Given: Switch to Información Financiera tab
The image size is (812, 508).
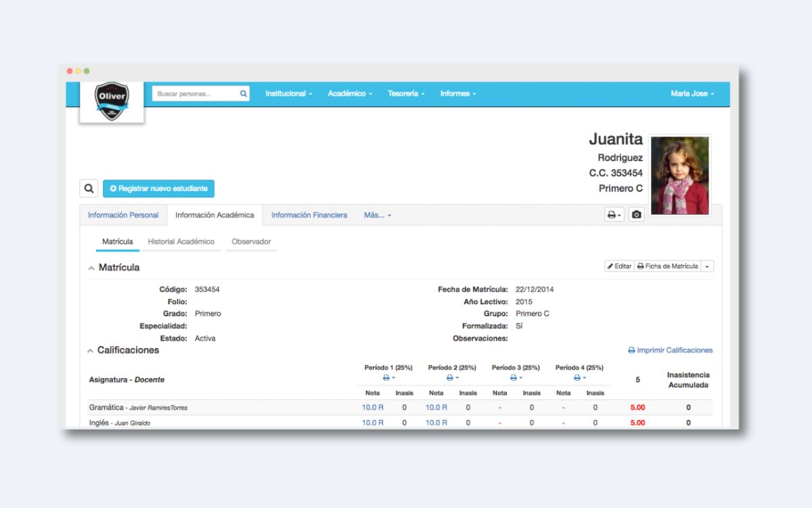Looking at the screenshot, I should pyautogui.click(x=309, y=215).
